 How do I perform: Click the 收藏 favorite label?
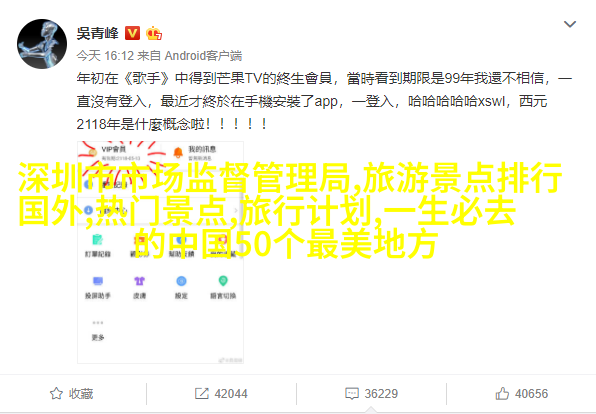coord(81,393)
